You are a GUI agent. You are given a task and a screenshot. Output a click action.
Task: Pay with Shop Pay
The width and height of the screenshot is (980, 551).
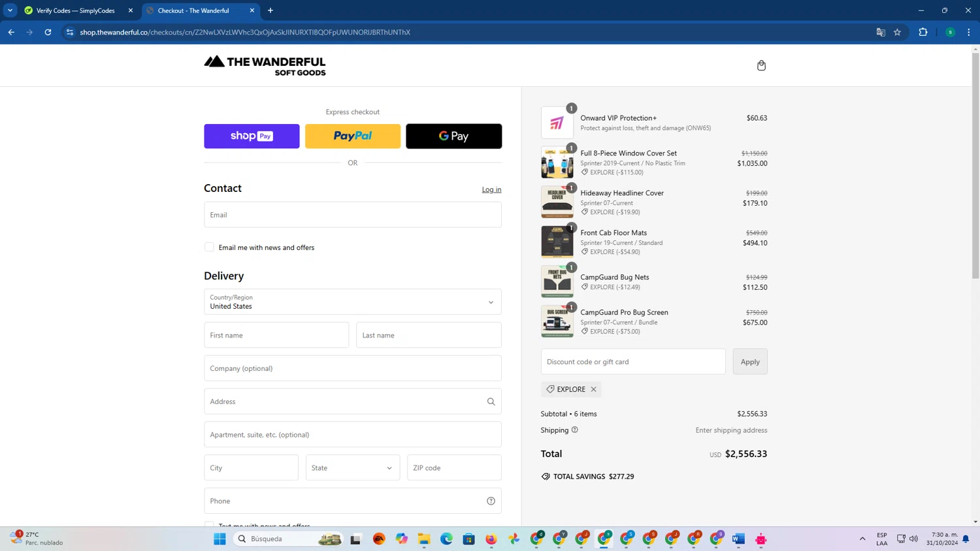(252, 136)
